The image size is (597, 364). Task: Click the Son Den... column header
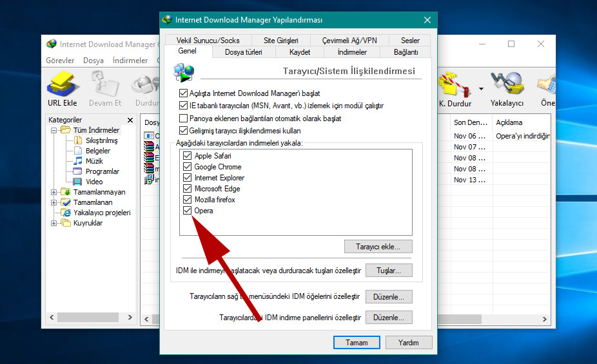tap(471, 122)
